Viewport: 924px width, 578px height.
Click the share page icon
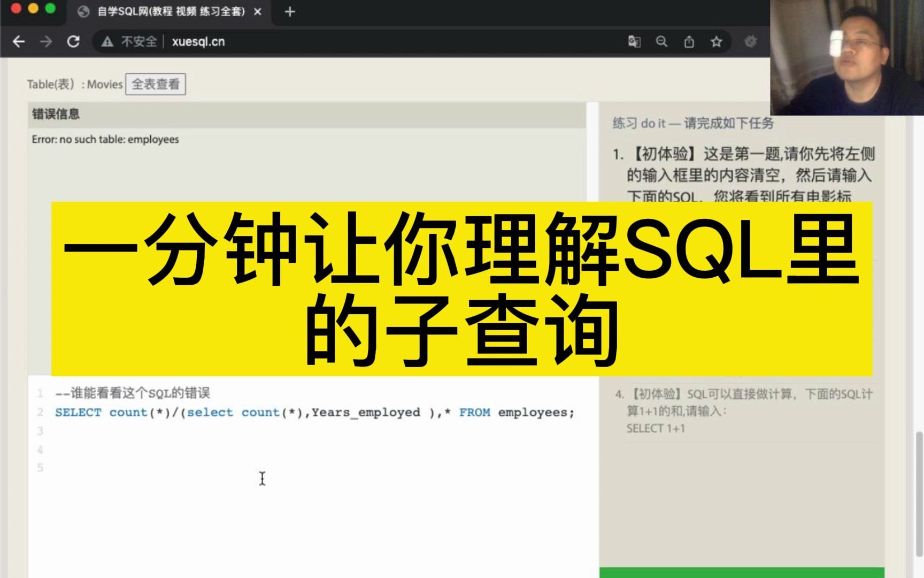[x=689, y=42]
